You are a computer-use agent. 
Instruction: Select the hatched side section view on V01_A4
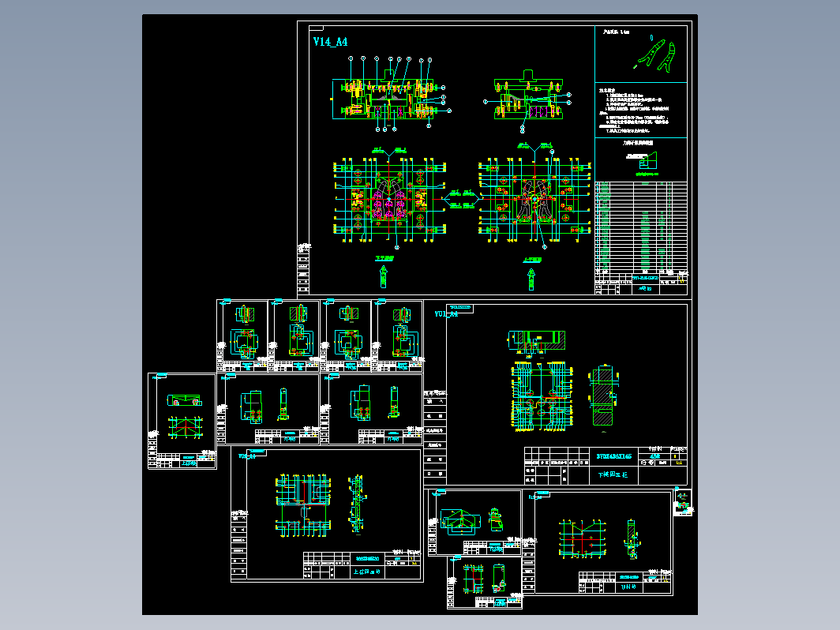pos(604,396)
